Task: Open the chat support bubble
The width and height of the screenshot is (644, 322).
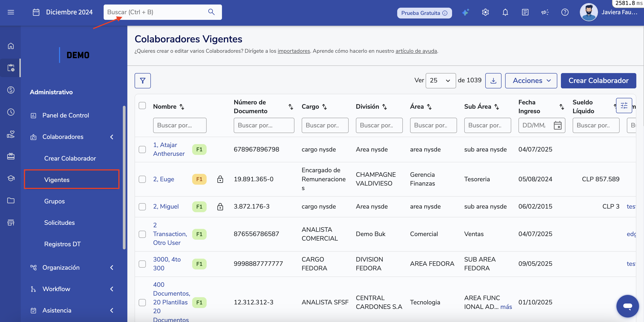Action: [x=627, y=306]
